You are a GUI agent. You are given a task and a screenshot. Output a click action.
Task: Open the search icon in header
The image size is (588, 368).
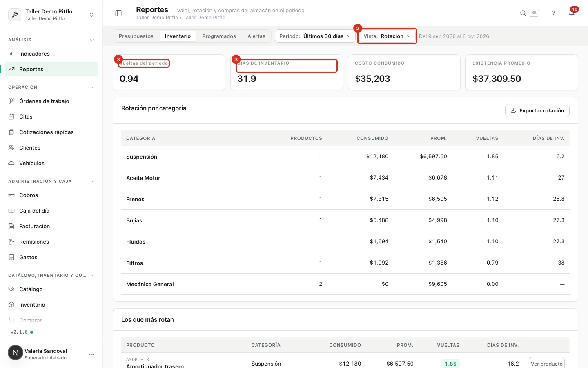click(523, 13)
